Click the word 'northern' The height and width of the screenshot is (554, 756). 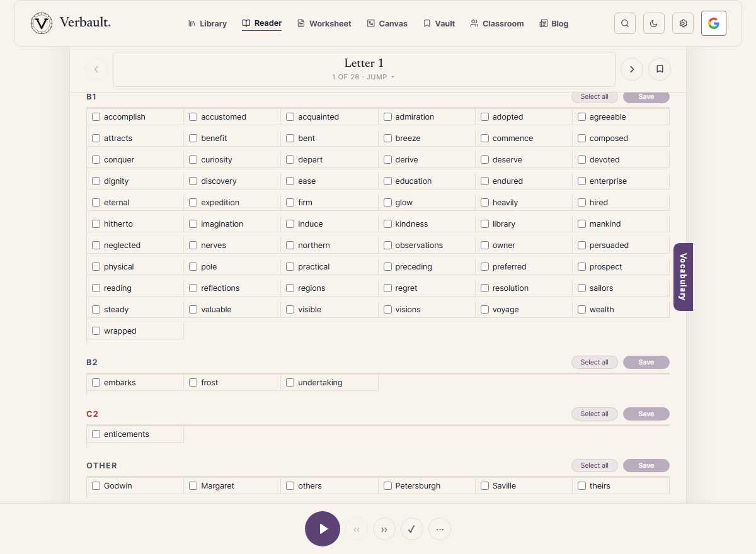pyautogui.click(x=314, y=246)
